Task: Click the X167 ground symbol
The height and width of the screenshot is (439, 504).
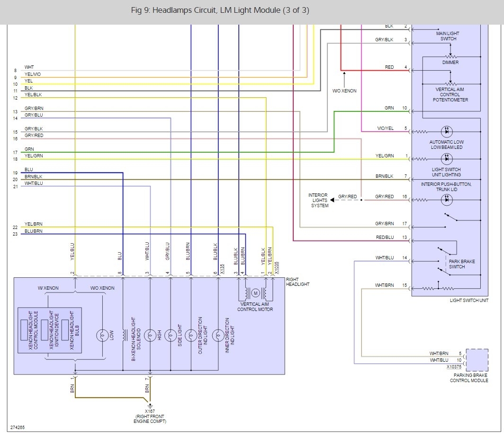Action: coord(150,405)
